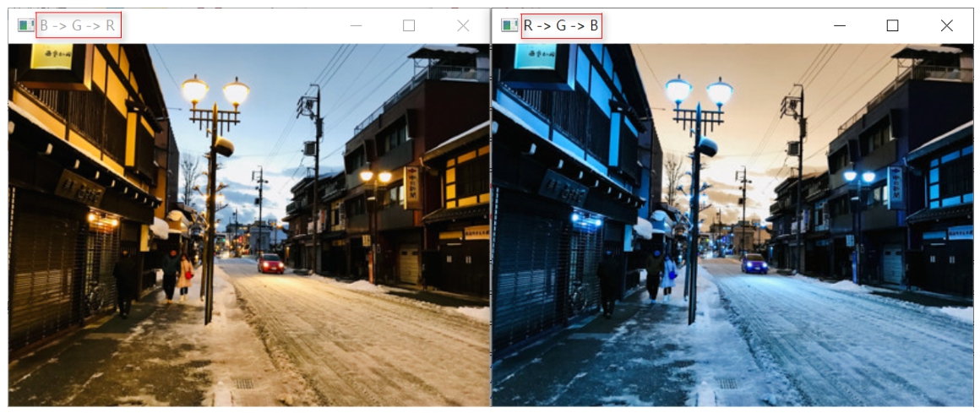Pick the glowing blue twin street lamp
This screenshot has height=413, width=980.
[x=698, y=90]
